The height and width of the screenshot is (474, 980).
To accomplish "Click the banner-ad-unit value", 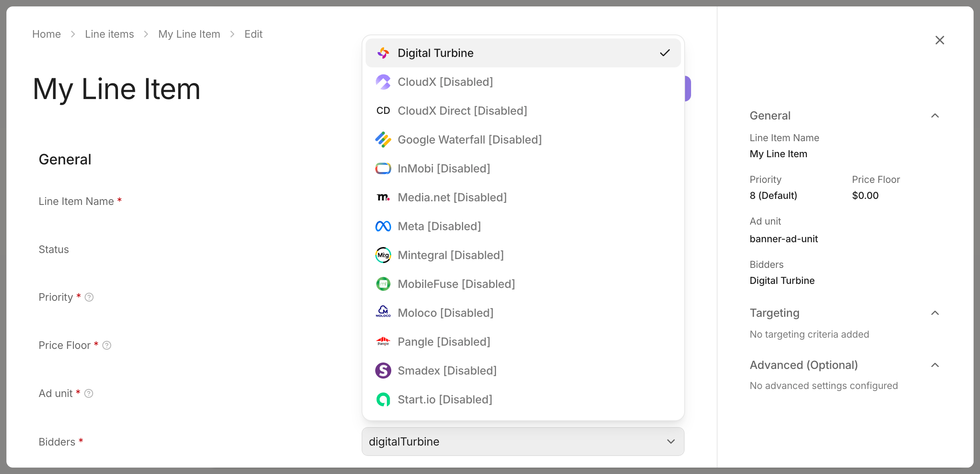I will coord(784,239).
